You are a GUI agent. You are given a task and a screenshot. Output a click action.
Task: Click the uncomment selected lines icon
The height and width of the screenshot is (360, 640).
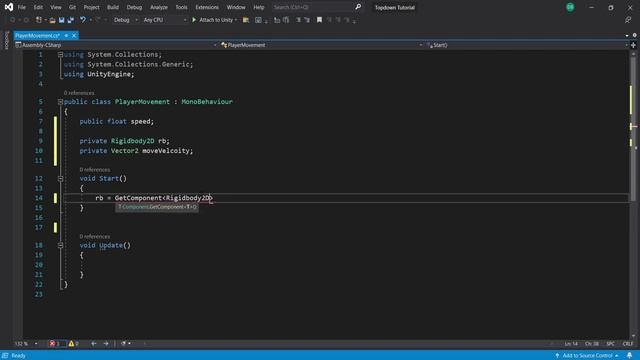coord(286,20)
